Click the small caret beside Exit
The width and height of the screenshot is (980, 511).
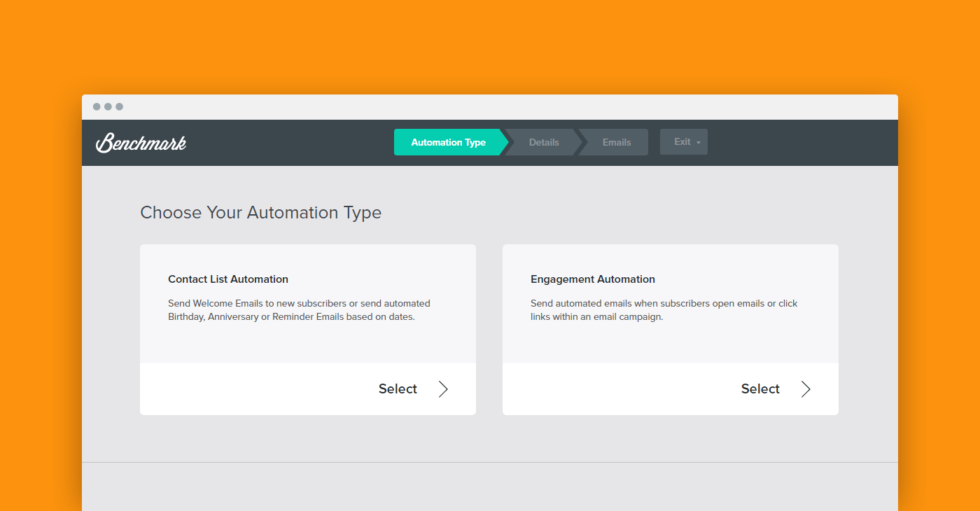pyautogui.click(x=699, y=143)
